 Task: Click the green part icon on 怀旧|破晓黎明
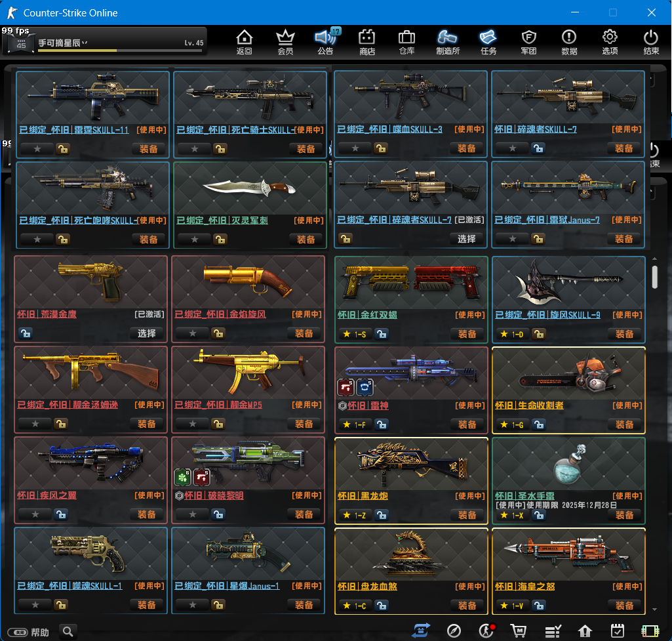click(x=182, y=478)
